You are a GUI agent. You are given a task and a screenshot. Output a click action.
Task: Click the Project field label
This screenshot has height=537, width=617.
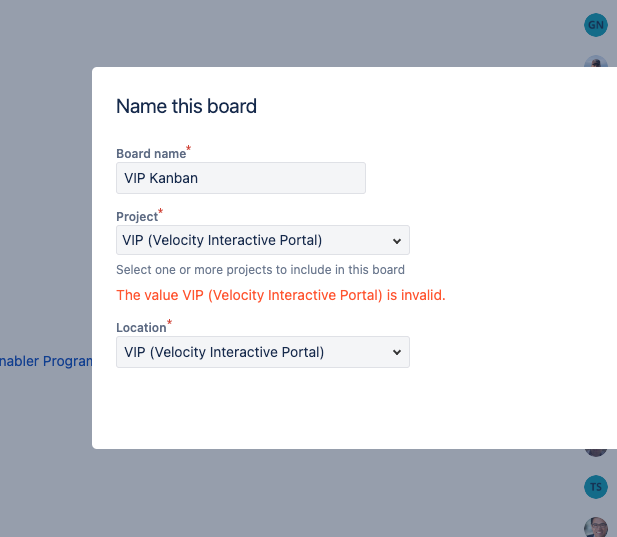pos(137,216)
